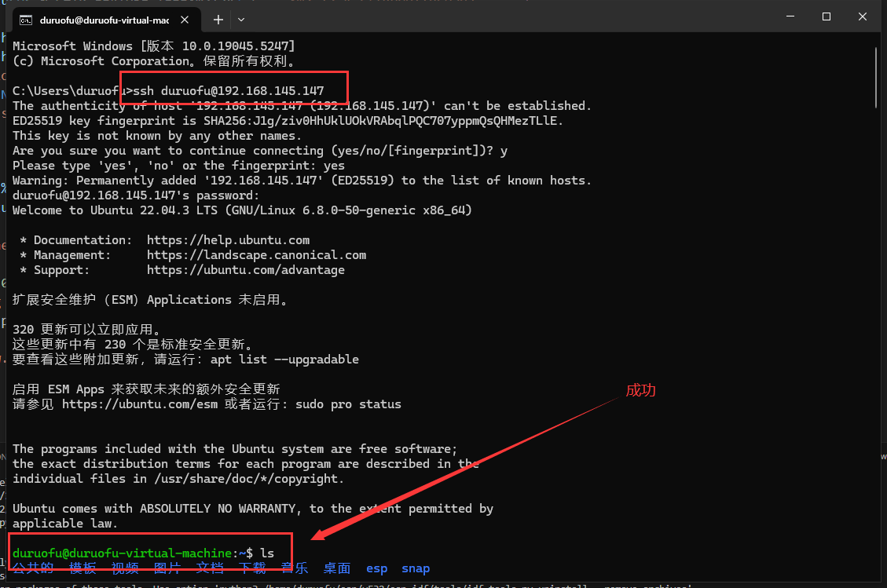Open the landscape.canonical.com link
Screen dimensions: 887x588
(256, 255)
